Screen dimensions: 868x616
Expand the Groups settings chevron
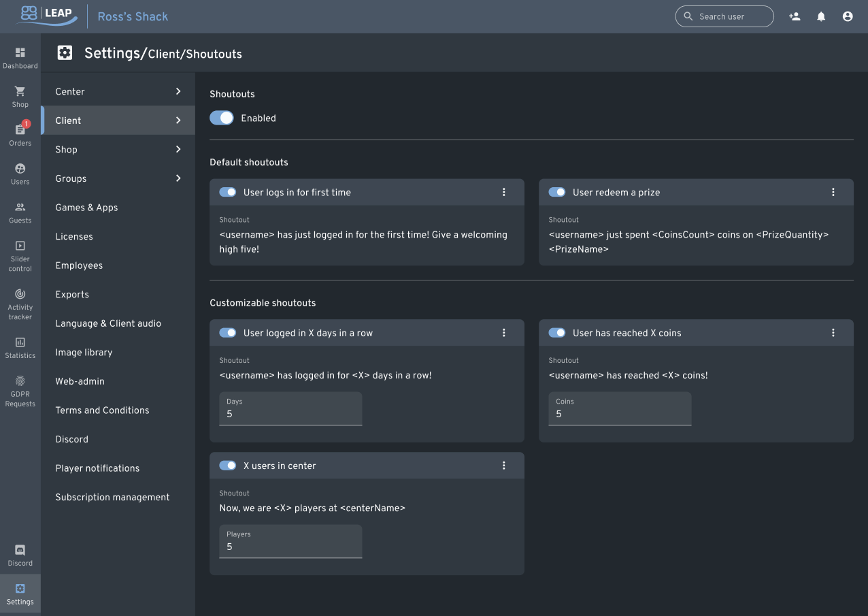tap(178, 178)
